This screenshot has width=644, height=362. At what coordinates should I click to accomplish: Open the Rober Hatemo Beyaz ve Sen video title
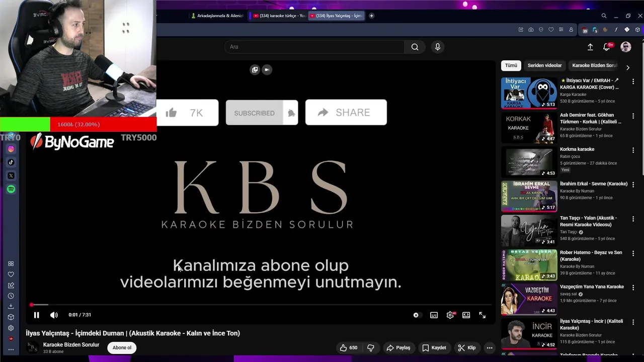pos(591,256)
